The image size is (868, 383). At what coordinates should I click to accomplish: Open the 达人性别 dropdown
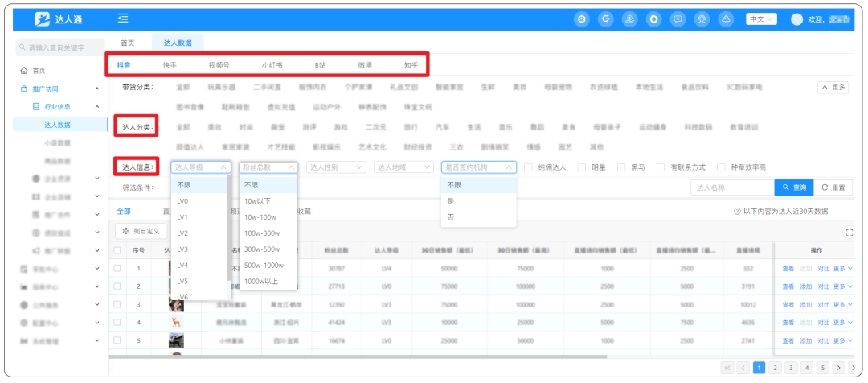click(x=336, y=167)
